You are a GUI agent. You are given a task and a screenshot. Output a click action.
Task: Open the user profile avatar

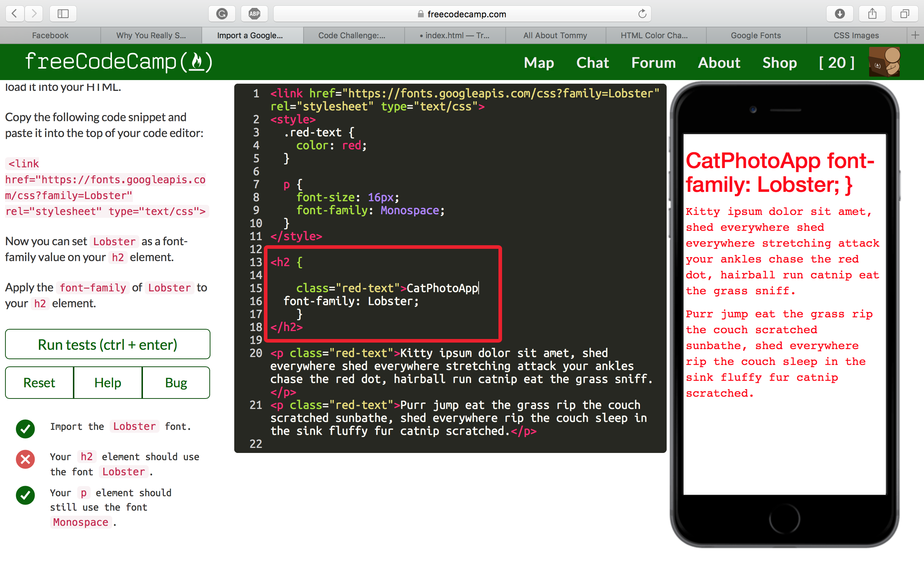point(885,62)
